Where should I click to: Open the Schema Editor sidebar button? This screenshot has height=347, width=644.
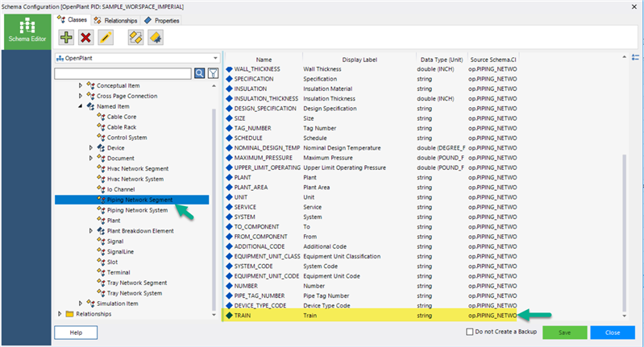[x=27, y=31]
